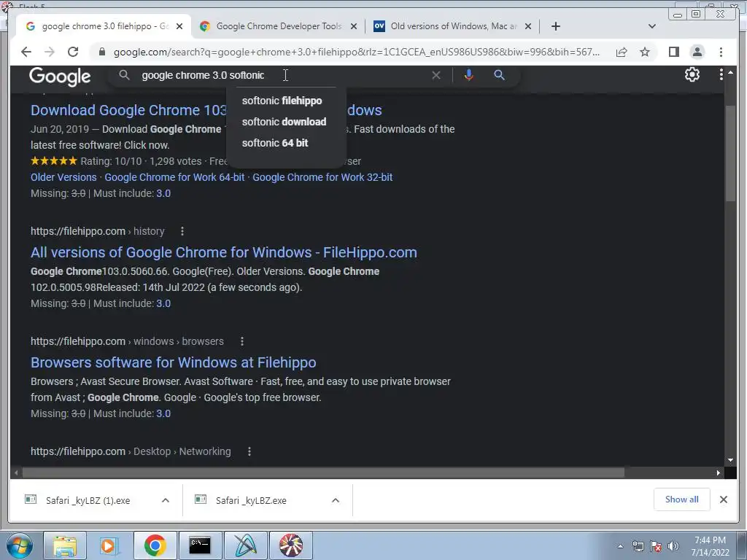Viewport: 747px width, 560px height.
Task: Click Must include 3.0 under Browsers software result
Action: pos(163,413)
